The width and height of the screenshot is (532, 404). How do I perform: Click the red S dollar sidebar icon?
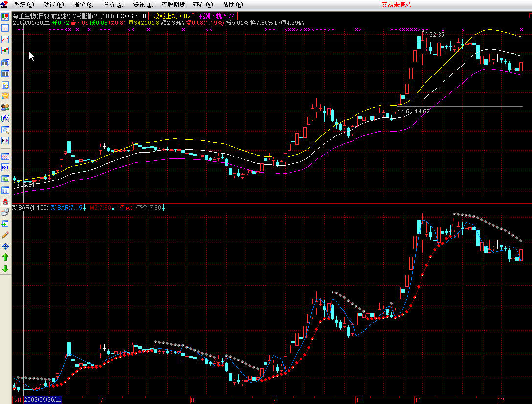pos(5,202)
